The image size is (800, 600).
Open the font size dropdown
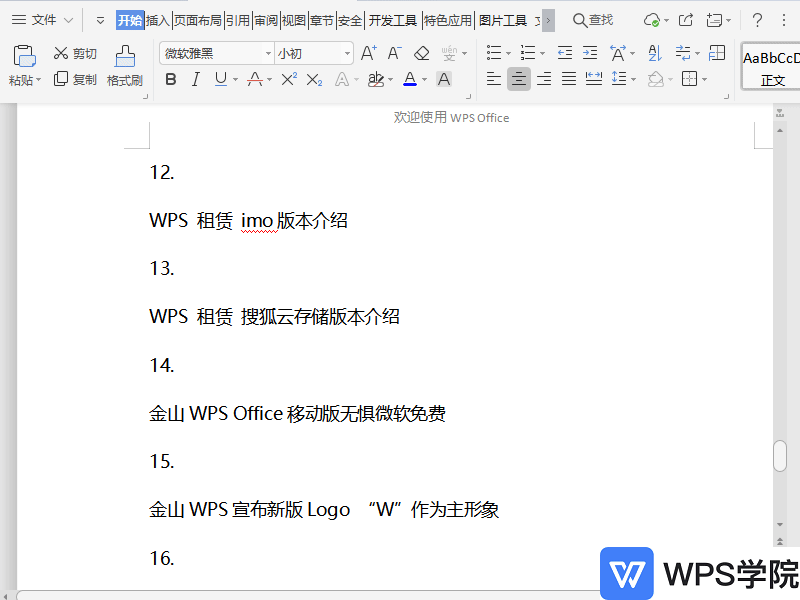(x=345, y=53)
